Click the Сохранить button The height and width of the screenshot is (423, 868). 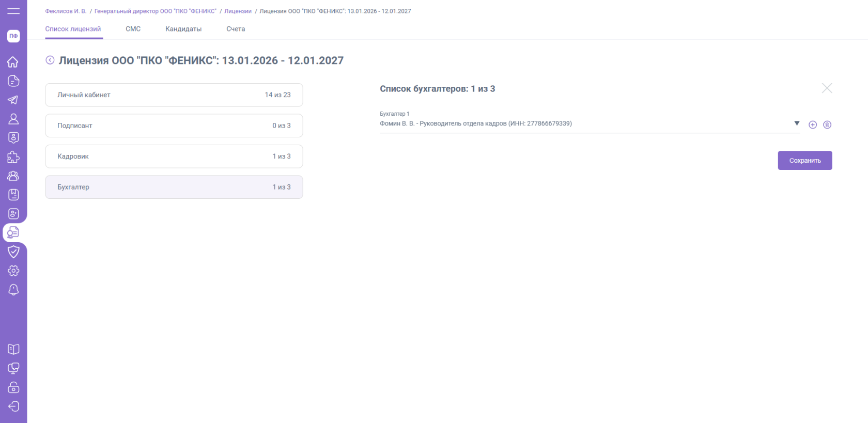point(804,161)
